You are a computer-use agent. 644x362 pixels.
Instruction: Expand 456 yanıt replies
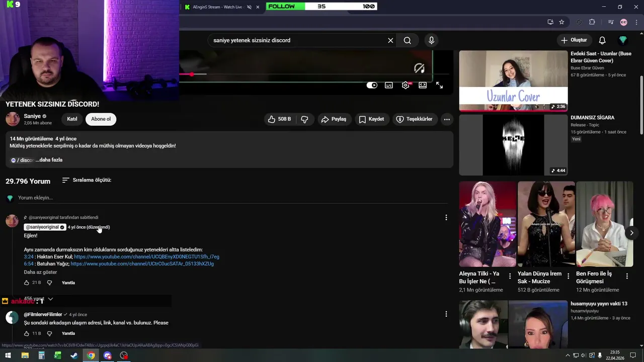38,299
